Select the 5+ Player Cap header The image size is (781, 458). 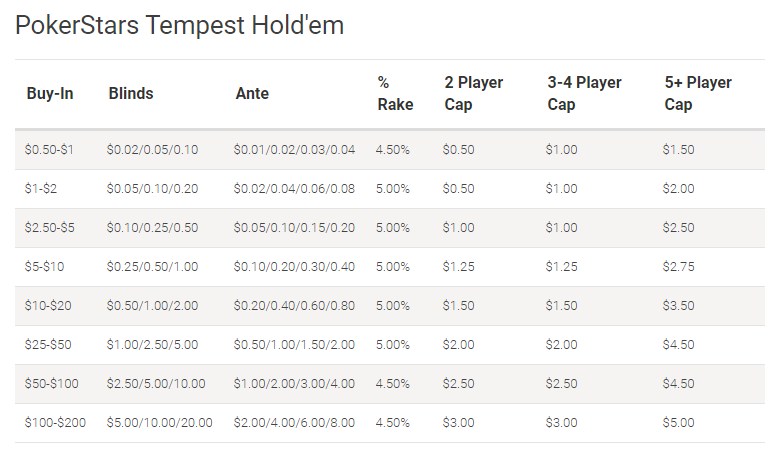coord(698,94)
